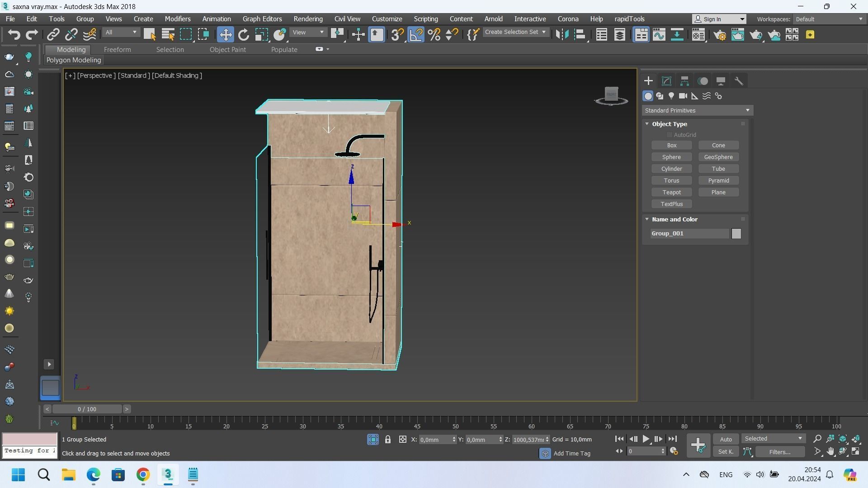This screenshot has width=868, height=488.
Task: Collapse the Name and Color rollout
Action: coord(647,219)
